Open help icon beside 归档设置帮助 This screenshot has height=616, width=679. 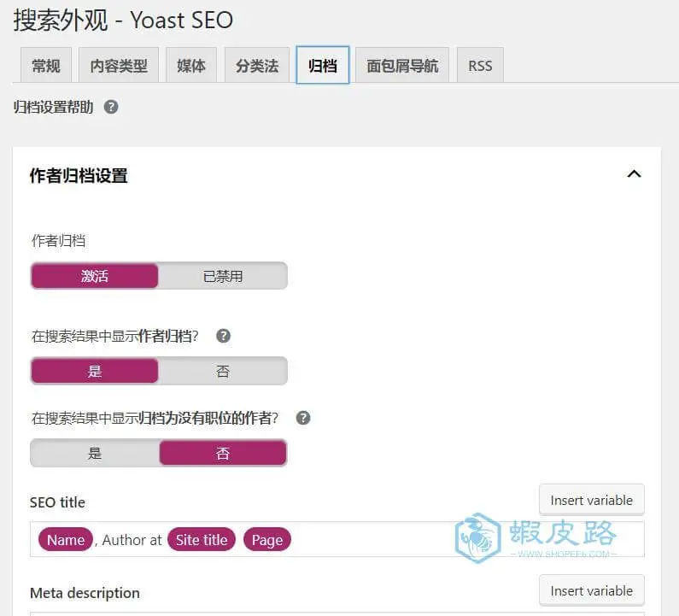click(111, 107)
